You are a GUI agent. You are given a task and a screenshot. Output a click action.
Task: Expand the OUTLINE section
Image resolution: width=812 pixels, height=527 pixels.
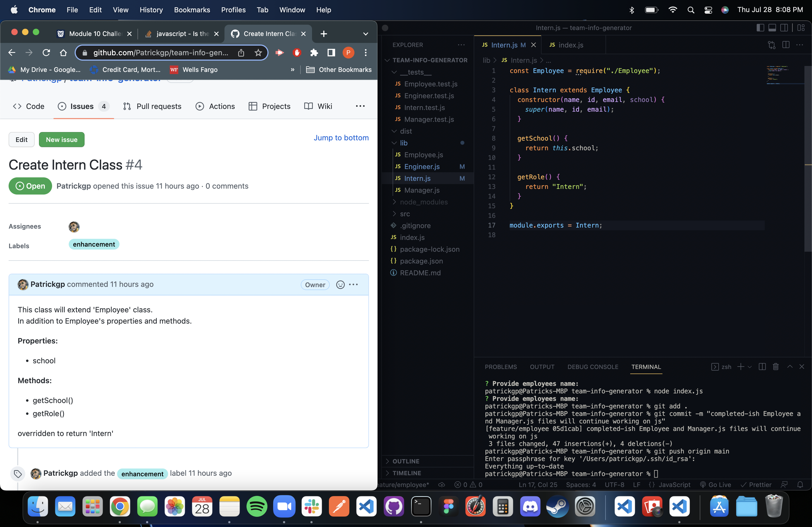(427, 461)
